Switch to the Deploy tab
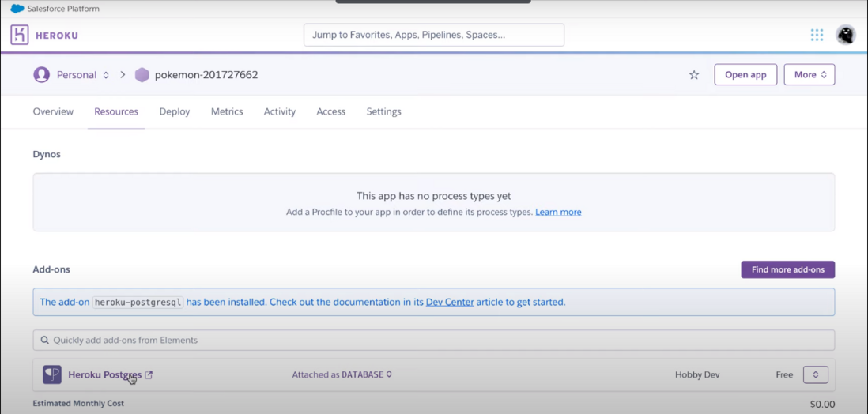 pyautogui.click(x=175, y=111)
